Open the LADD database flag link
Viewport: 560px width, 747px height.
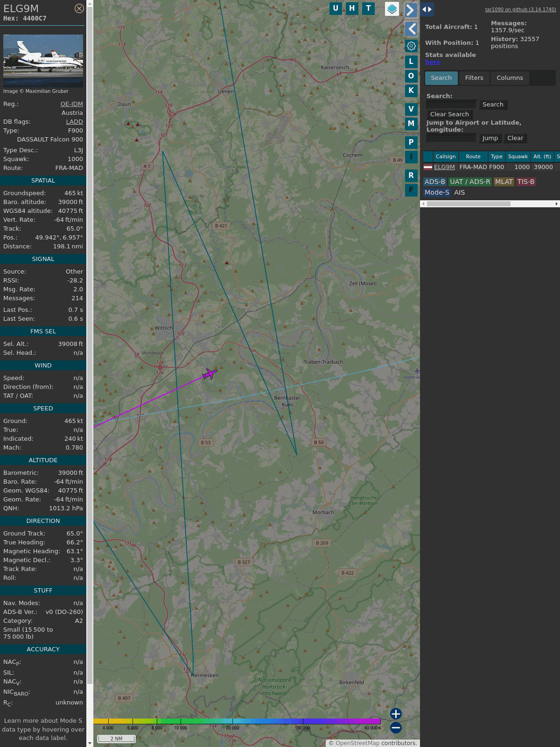coord(74,122)
